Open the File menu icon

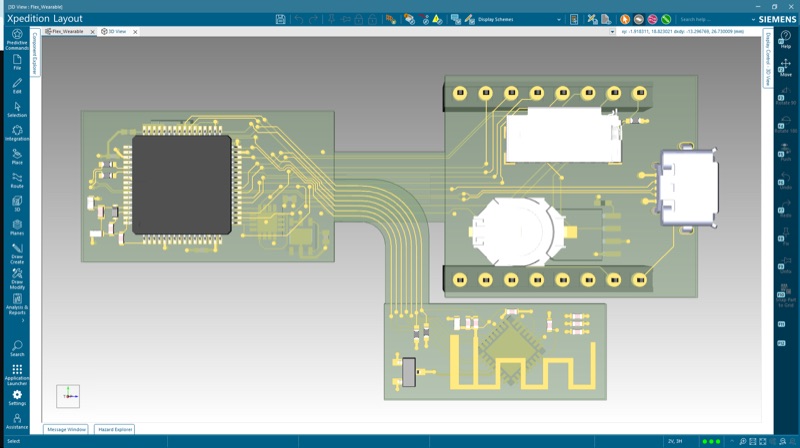pos(17,62)
